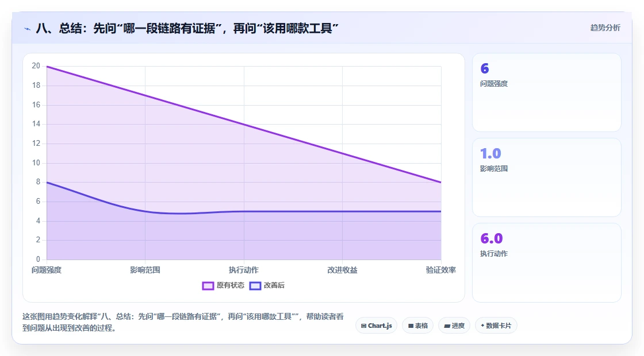Click the y-axis value 0
Image resolution: width=644 pixels, height=356 pixels.
[x=38, y=259]
